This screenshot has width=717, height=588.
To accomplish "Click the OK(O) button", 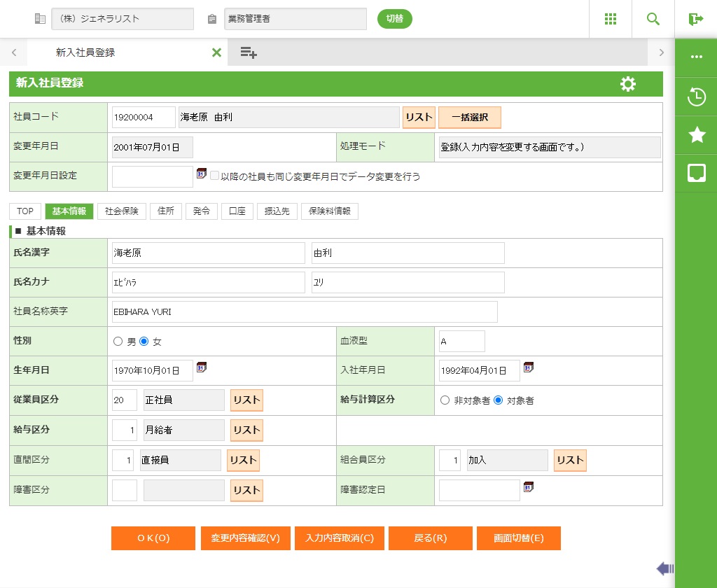I will click(153, 538).
